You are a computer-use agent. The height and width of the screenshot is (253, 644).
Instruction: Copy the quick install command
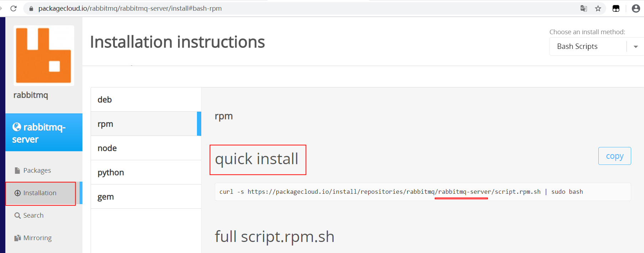click(x=614, y=156)
